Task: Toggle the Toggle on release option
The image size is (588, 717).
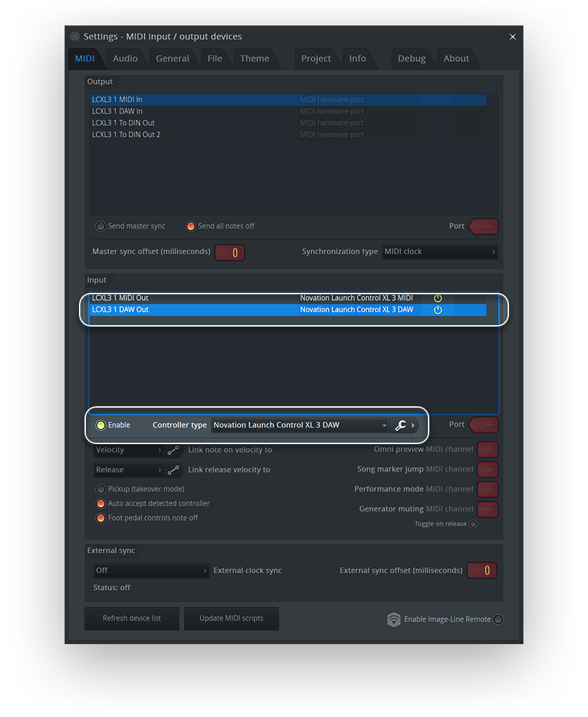Action: click(473, 524)
